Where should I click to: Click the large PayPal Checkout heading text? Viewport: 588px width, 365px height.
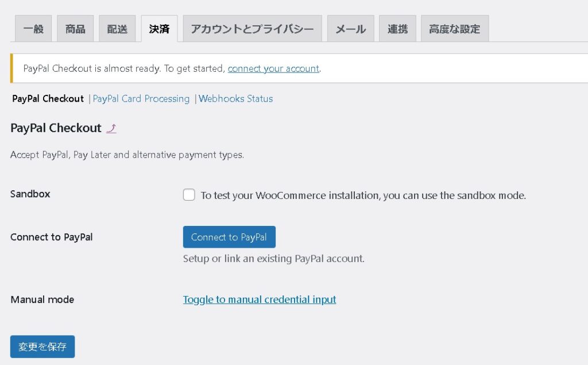click(x=56, y=128)
